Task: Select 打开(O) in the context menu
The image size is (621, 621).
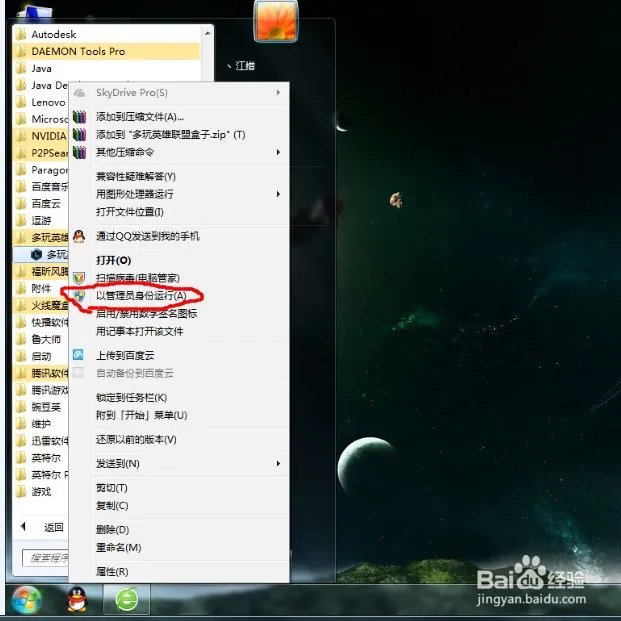Action: point(113,260)
